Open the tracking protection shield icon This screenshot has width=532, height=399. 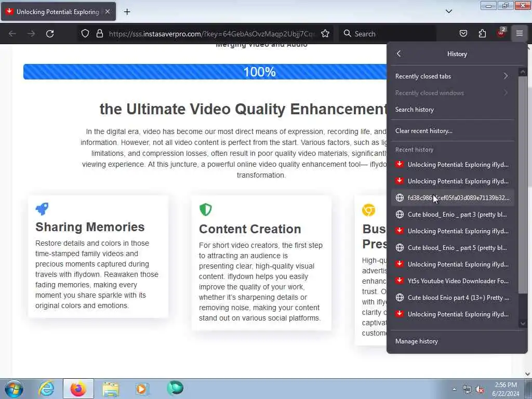tap(85, 34)
